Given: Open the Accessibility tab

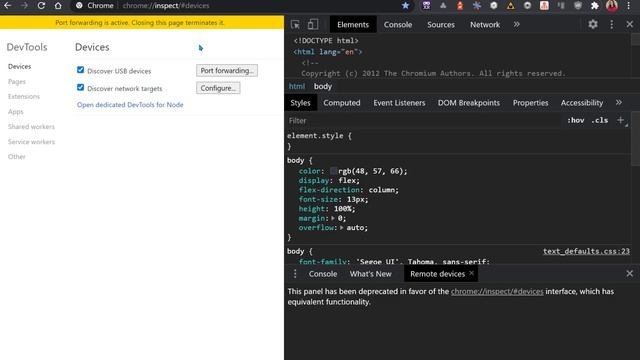Looking at the screenshot, I should tap(582, 103).
